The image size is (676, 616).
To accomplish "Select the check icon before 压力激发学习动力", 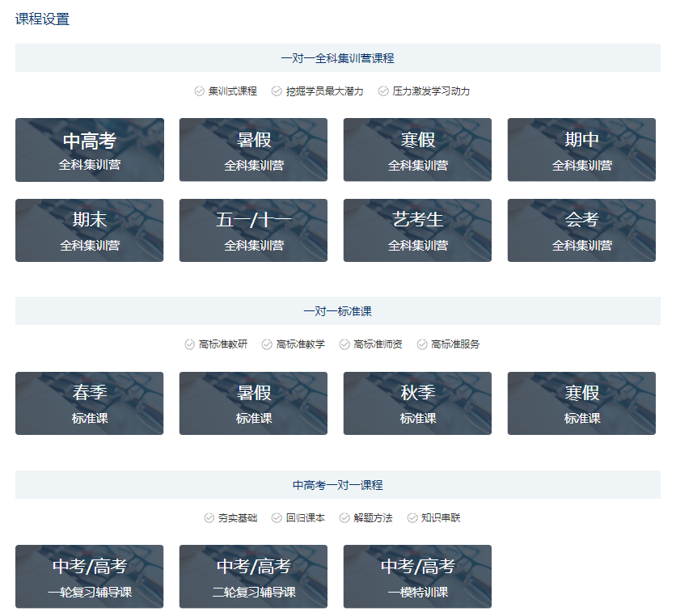I will 383,91.
